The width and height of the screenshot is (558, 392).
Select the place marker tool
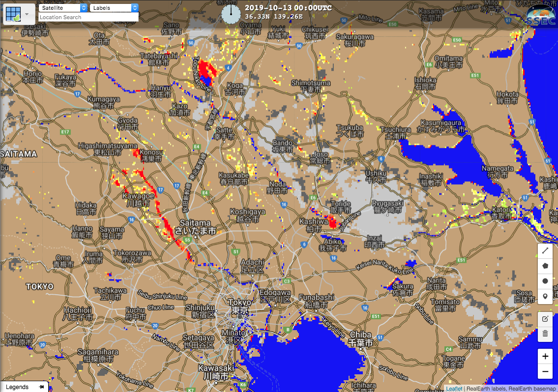pos(545,296)
